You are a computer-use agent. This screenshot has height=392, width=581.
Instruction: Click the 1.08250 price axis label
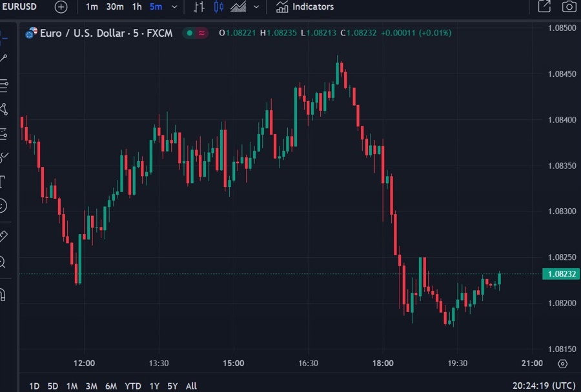tap(562, 257)
